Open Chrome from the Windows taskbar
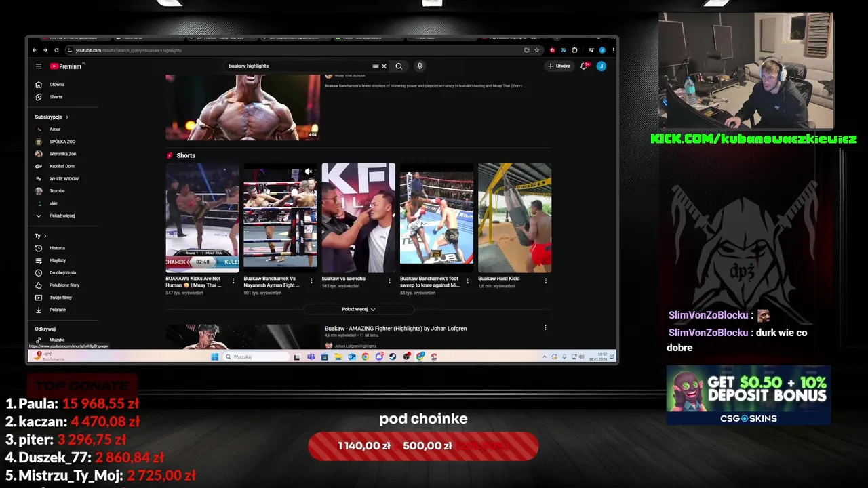This screenshot has width=868, height=488. point(366,357)
